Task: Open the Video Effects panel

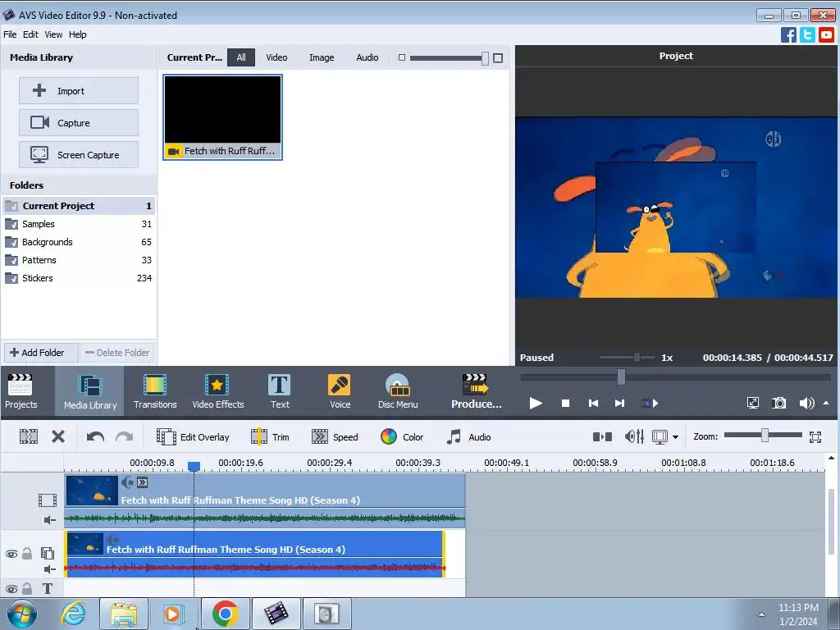Action: [x=217, y=391]
